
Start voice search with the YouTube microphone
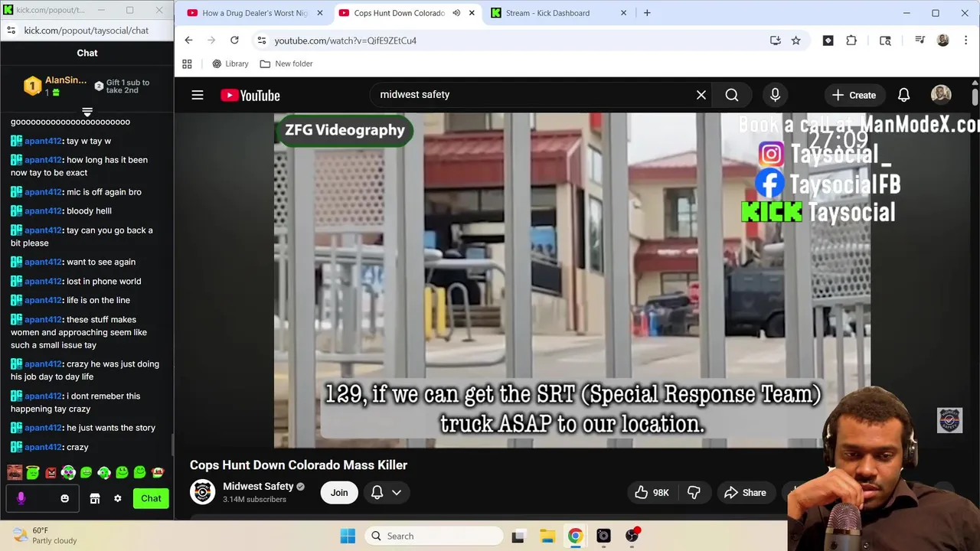775,95
